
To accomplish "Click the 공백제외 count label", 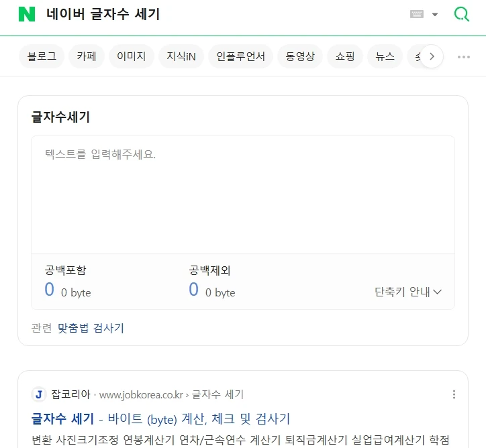I will [209, 270].
